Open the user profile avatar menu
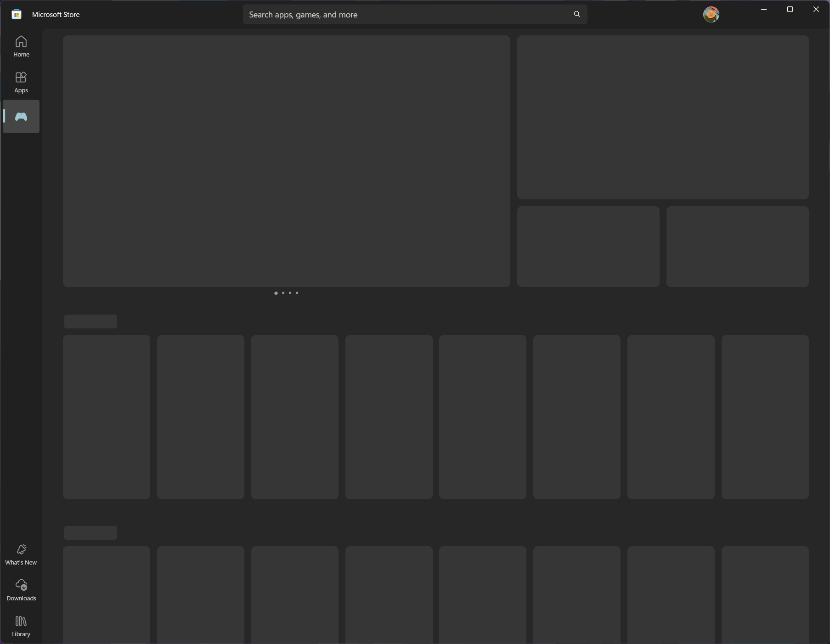The width and height of the screenshot is (830, 644). point(711,14)
